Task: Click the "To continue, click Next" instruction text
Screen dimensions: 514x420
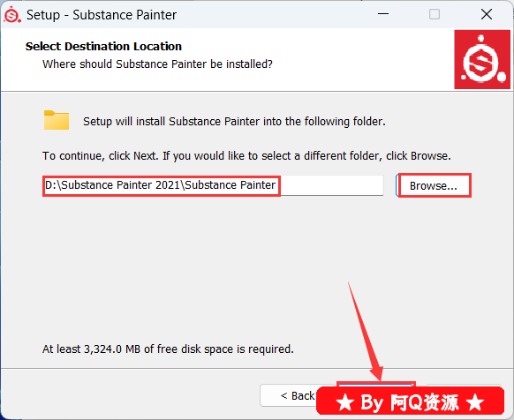Action: pos(246,155)
